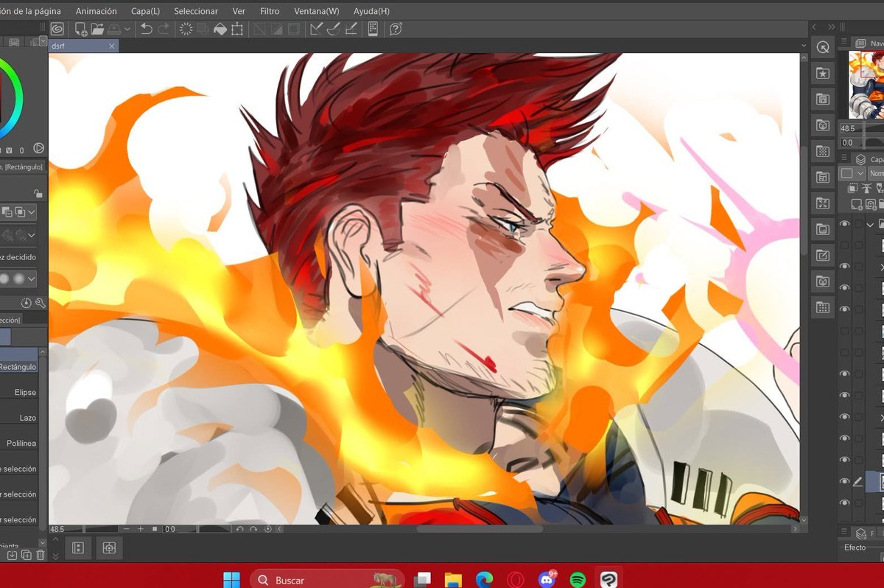
Task: Open the favorites star material folder
Action: [x=823, y=73]
